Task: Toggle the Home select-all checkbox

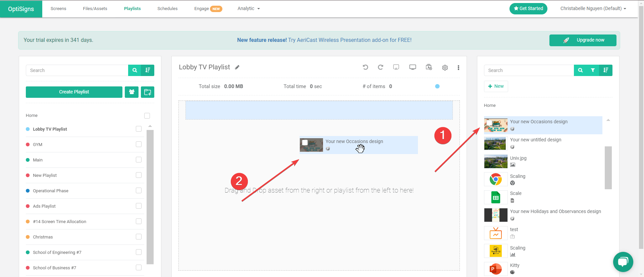Action: point(147,116)
